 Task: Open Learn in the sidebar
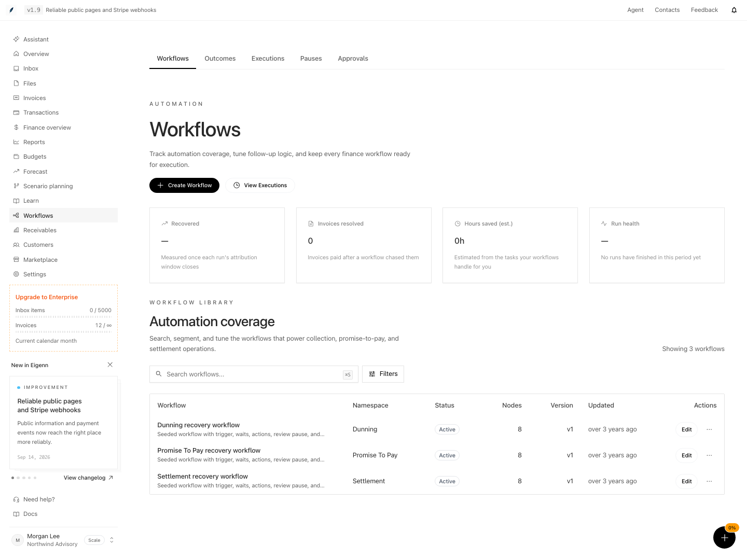click(x=63, y=201)
